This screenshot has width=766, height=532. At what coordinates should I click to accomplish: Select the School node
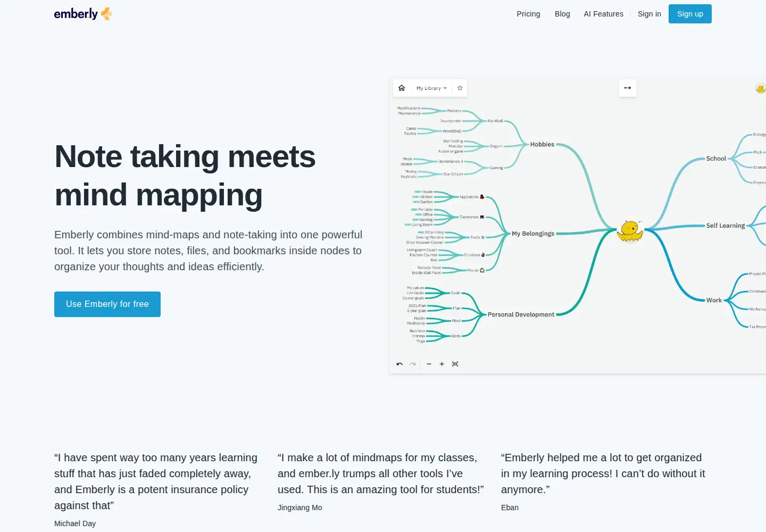pos(716,159)
